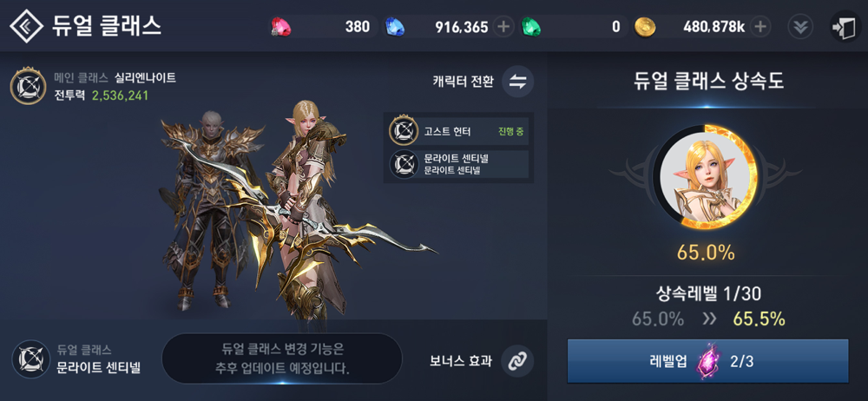Viewport: 868px width, 401px height.
Task: Go back using the diamond arrow icon
Action: point(27,26)
